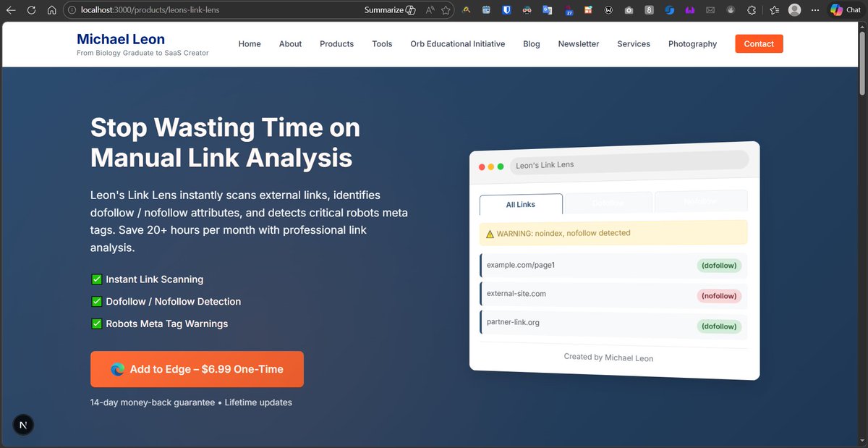Select the faded Nofollow tab in mockup
The image size is (868, 448).
coord(700,201)
